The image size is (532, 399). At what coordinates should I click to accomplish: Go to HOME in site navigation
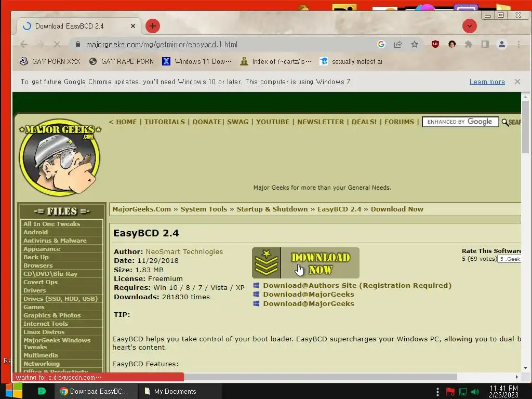pyautogui.click(x=126, y=122)
